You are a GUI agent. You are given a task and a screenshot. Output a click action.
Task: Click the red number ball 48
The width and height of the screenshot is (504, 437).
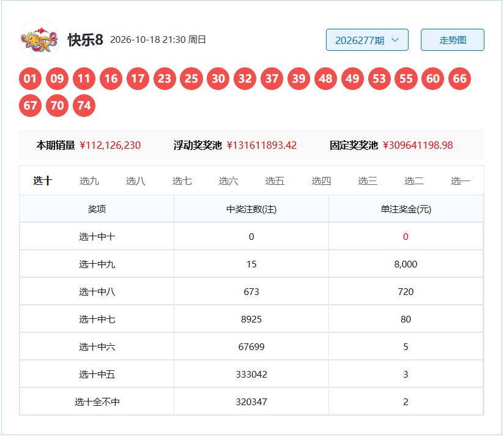tap(325, 78)
